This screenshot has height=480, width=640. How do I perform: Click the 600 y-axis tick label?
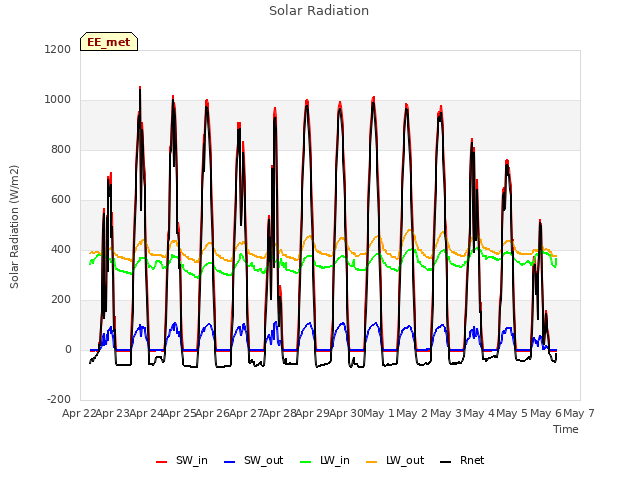pyautogui.click(x=61, y=199)
